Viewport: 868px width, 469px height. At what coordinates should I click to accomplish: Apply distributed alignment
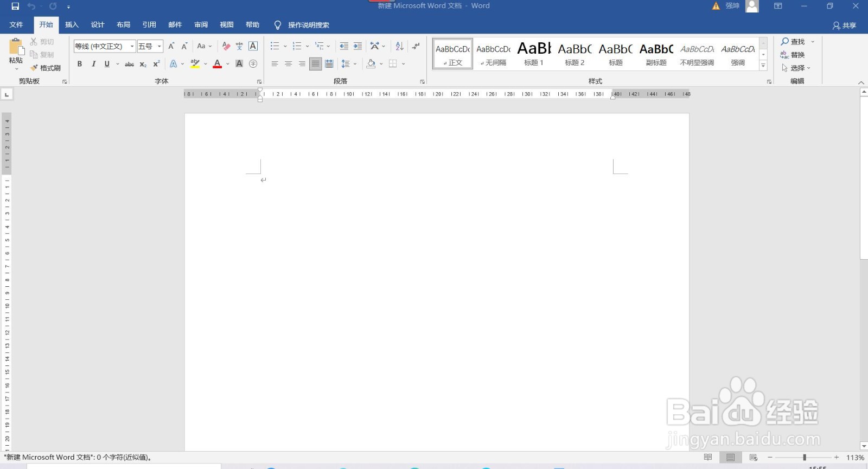pos(329,64)
